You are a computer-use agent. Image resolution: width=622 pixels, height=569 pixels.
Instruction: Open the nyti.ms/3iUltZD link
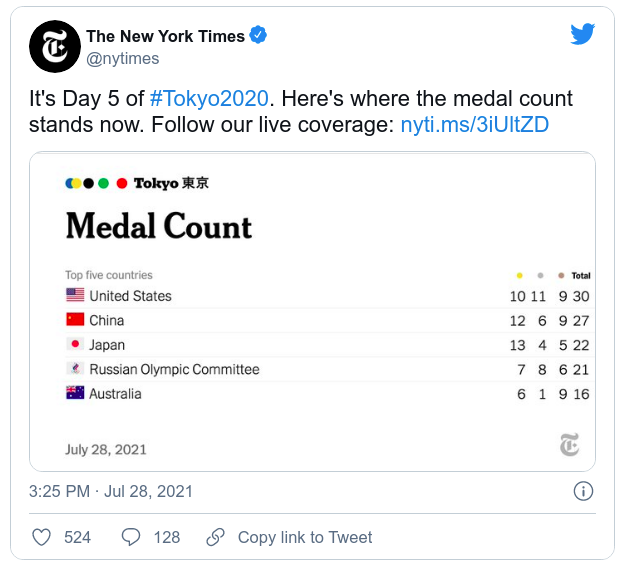pos(474,125)
